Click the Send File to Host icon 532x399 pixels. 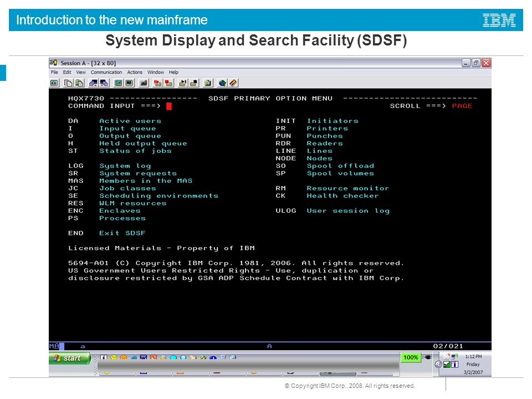pyautogui.click(x=93, y=83)
